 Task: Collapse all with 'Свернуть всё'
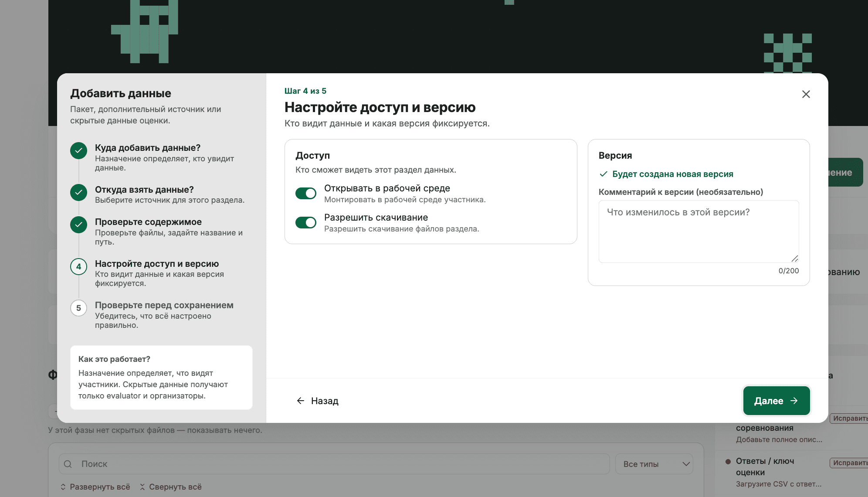coord(170,487)
